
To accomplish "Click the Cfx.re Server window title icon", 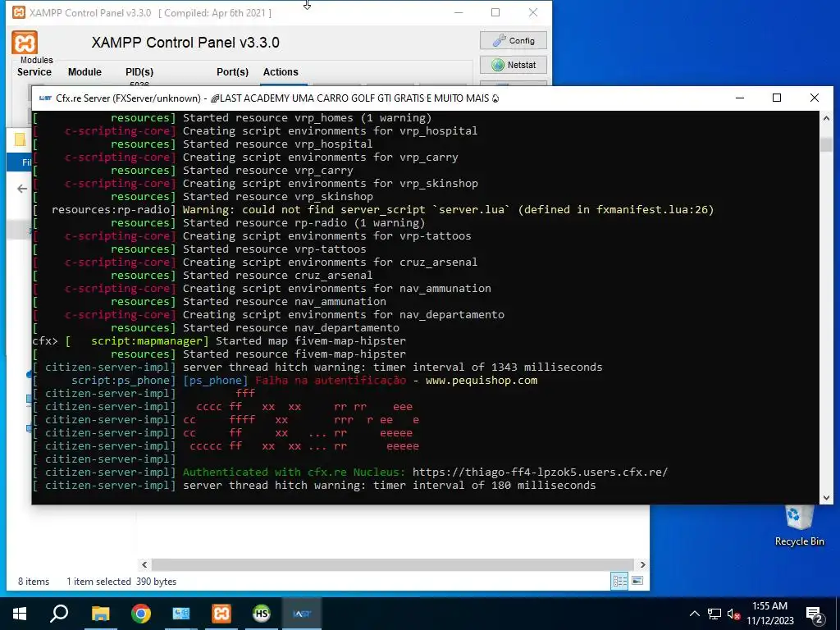I will tap(46, 98).
